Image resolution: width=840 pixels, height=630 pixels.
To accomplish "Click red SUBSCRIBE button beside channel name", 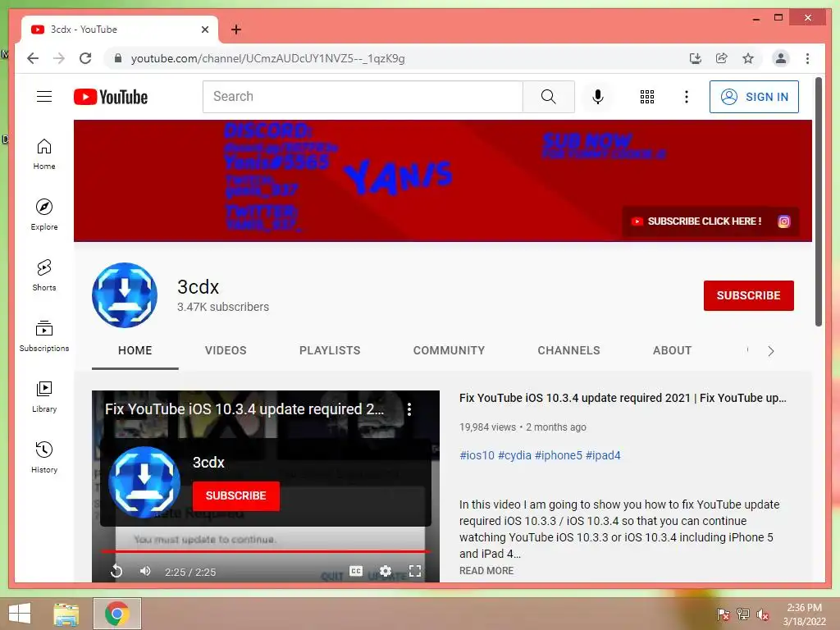I will (748, 295).
